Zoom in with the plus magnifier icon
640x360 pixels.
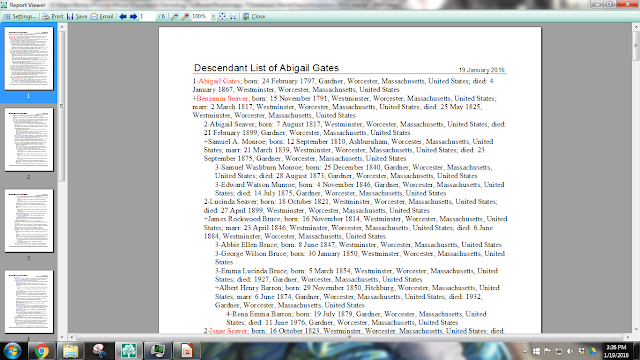point(185,16)
